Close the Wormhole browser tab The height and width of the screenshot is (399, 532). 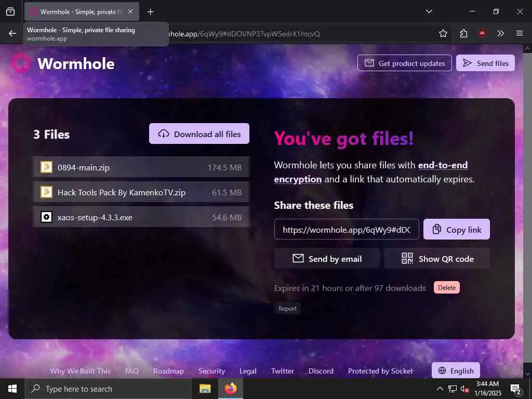130,11
